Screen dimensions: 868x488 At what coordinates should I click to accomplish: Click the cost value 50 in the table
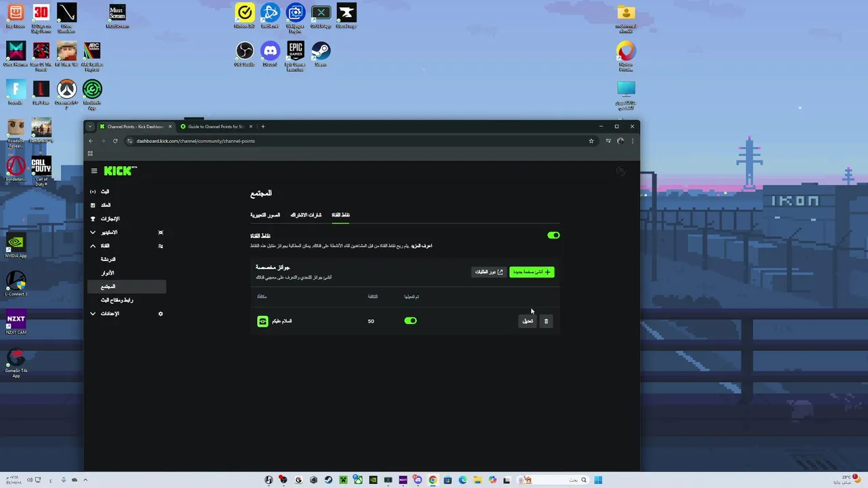(x=371, y=321)
